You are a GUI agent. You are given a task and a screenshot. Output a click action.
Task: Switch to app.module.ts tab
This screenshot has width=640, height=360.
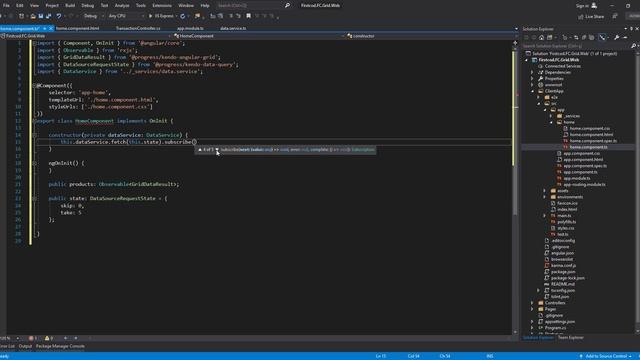(190, 28)
